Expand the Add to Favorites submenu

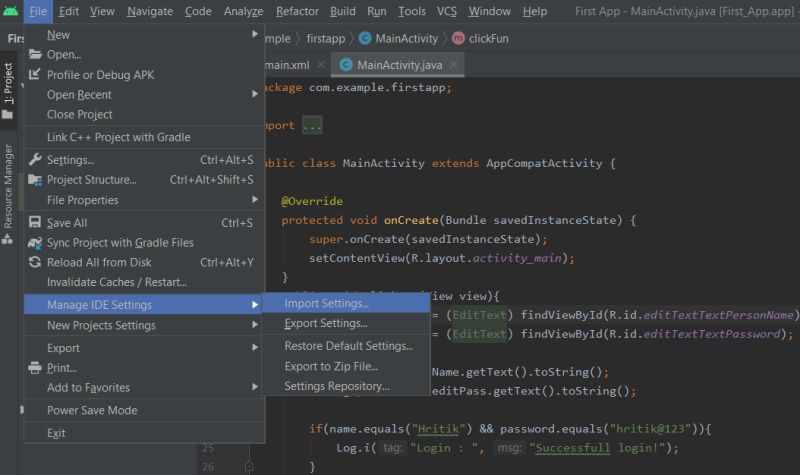255,387
